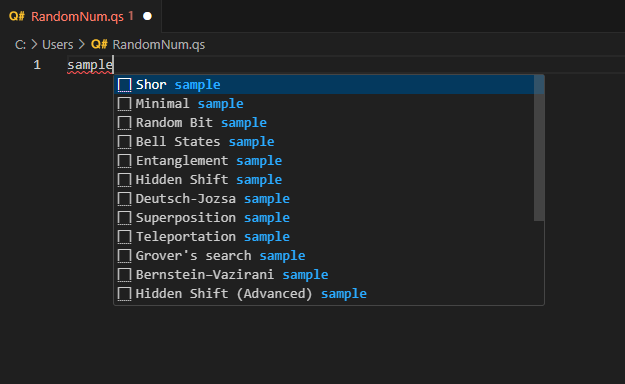Click snippet icon beside Minimal sample
Screen dimensions: 625x384
coord(124,104)
